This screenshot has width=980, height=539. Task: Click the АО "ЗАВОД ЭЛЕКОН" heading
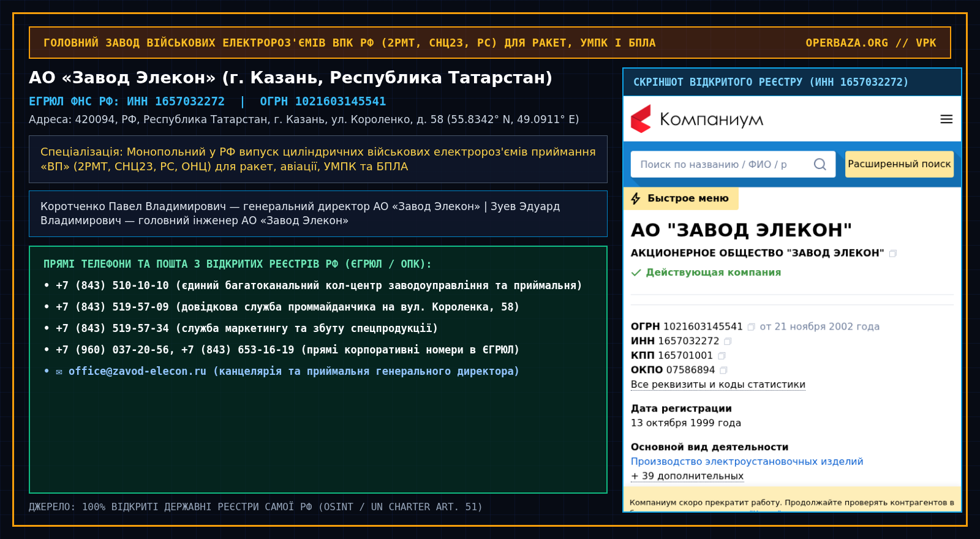741,230
